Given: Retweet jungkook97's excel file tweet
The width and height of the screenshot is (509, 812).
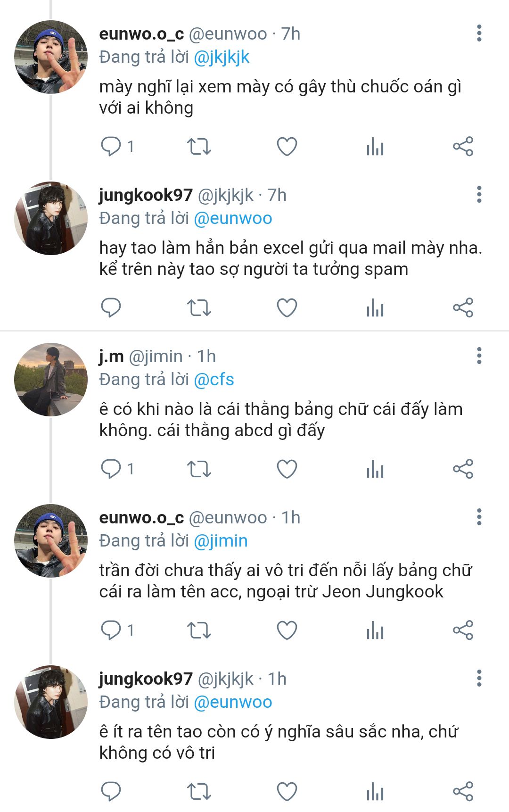Looking at the screenshot, I should coord(199,308).
